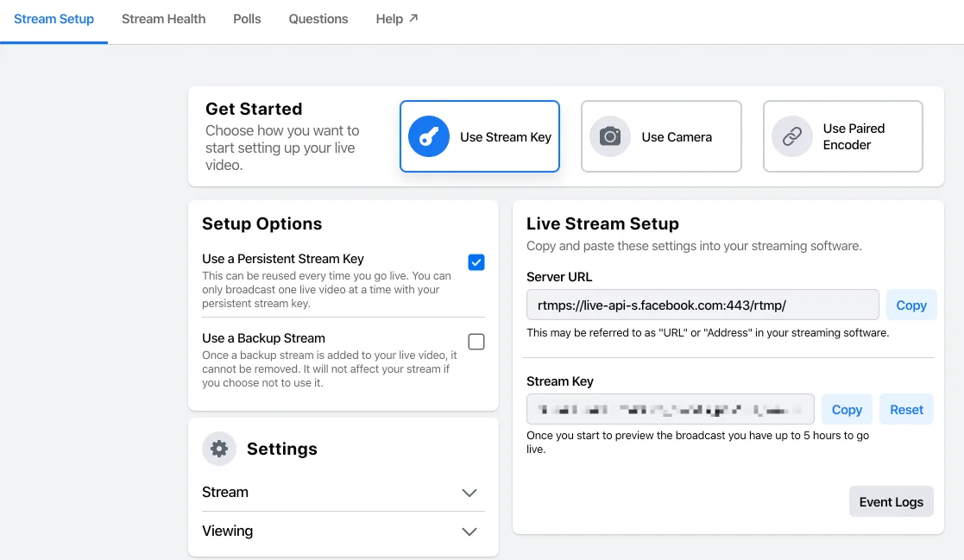Select the Stream Setup tab
The width and height of the screenshot is (964, 560).
pos(54,19)
